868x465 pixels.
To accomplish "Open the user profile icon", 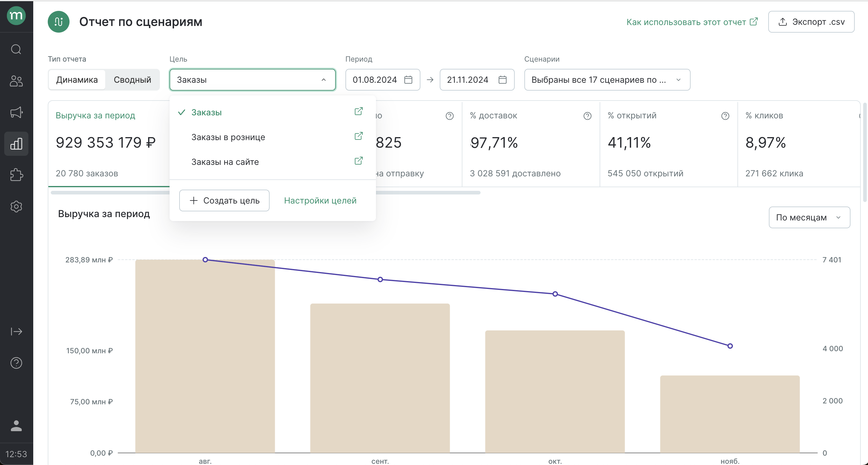I will point(16,426).
